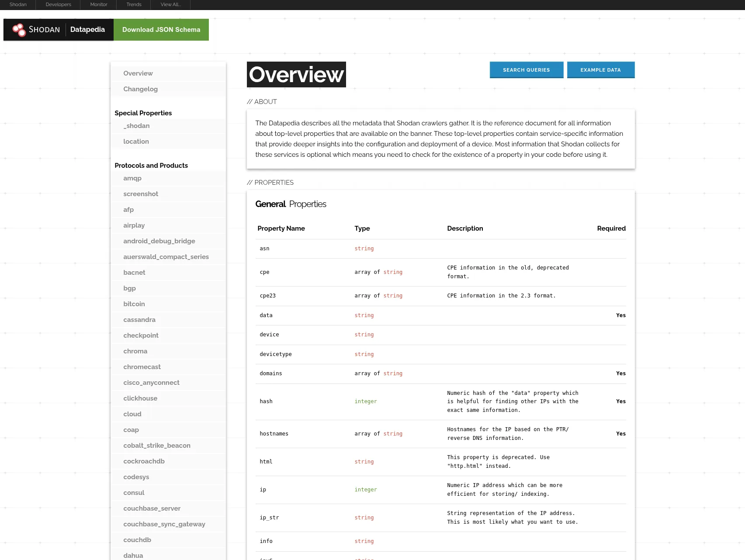Click the bitcoin protocol link
745x560 pixels.
(134, 304)
